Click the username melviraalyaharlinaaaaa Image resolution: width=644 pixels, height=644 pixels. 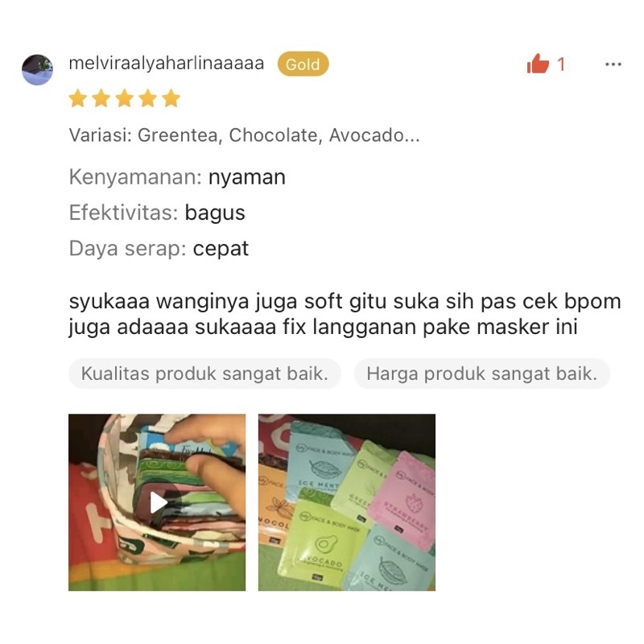(x=167, y=64)
